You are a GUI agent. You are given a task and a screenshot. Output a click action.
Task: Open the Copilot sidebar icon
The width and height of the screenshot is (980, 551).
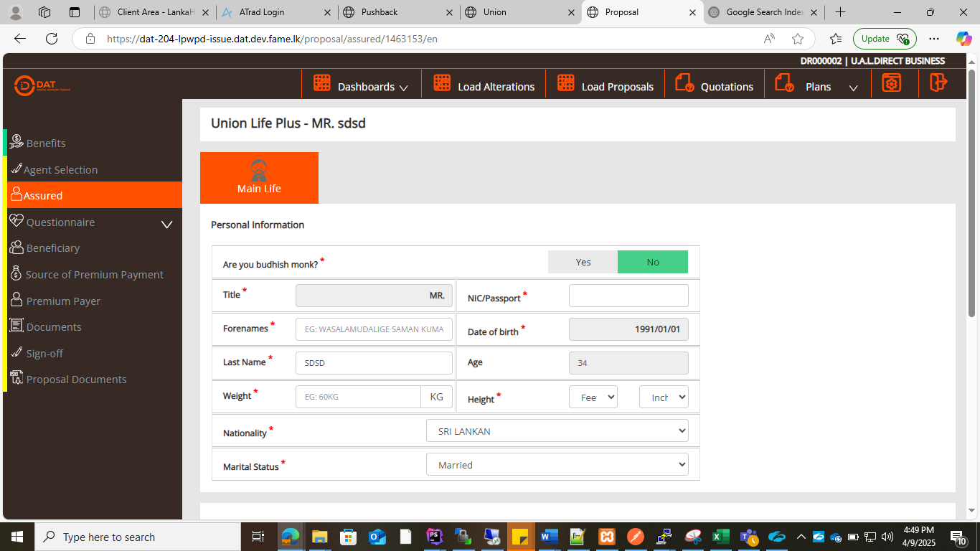pos(963,39)
